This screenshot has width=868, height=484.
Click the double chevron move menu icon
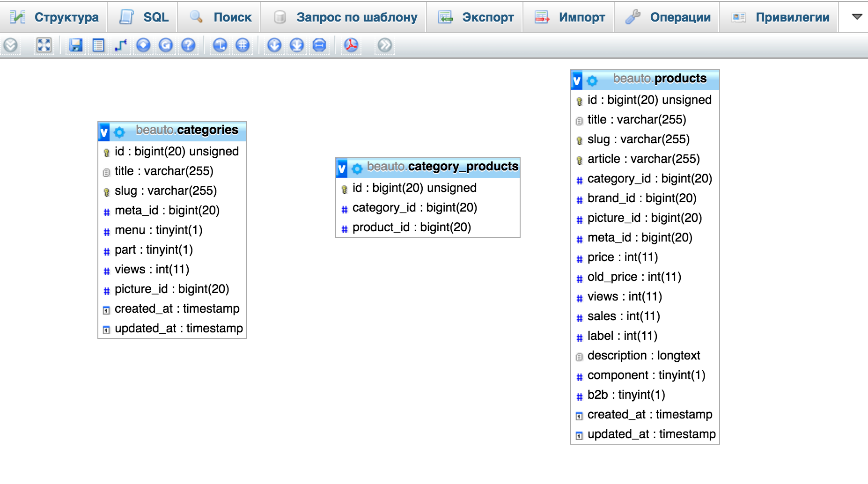[x=385, y=45]
